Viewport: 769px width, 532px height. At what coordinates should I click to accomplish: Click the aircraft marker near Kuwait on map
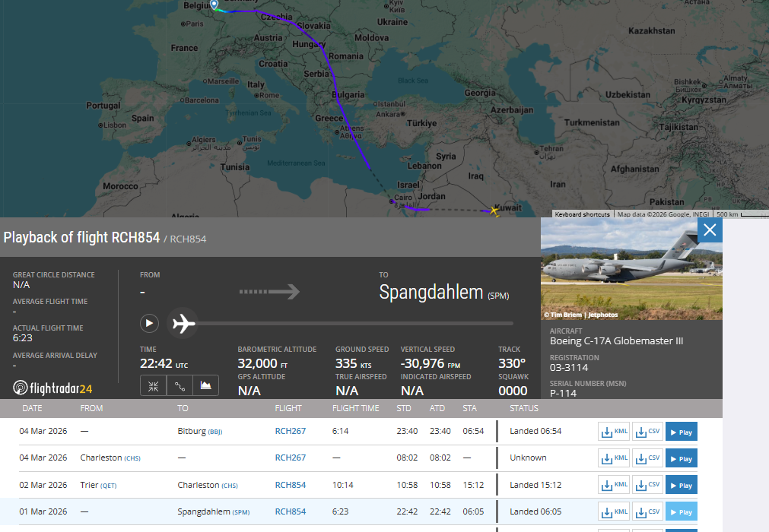(494, 210)
